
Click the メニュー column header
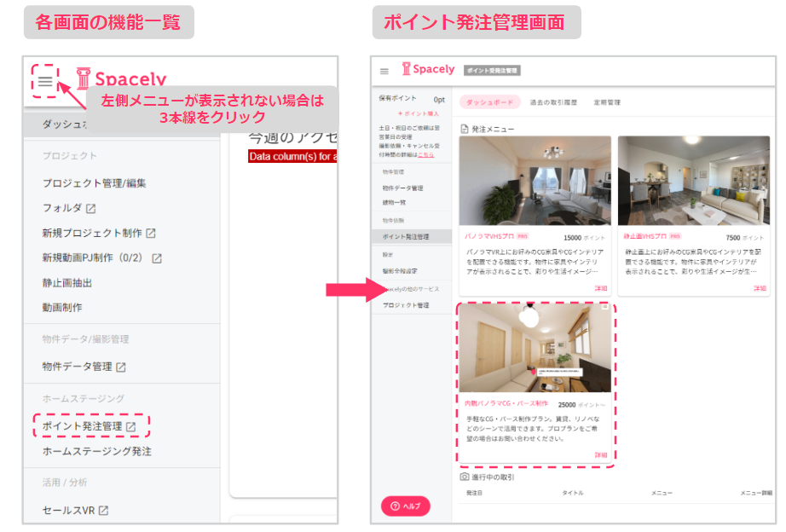click(662, 494)
